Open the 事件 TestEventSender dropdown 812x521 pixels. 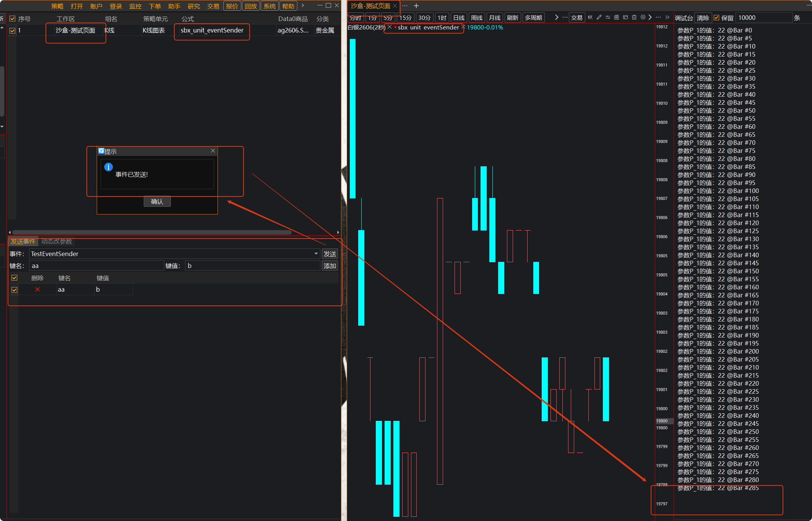pos(316,254)
